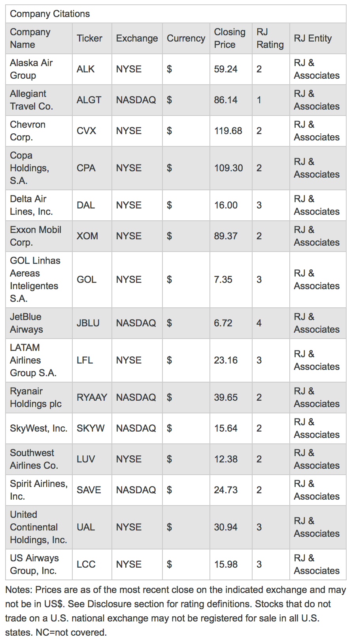The image size is (351, 644).
Task: Click the Company Name column header
Action: click(x=30, y=38)
